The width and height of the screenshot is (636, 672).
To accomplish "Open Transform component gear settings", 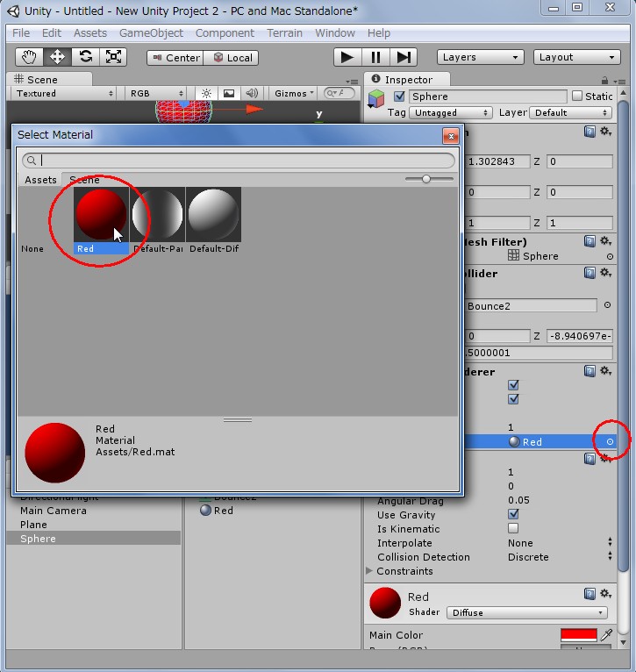I will [x=605, y=132].
